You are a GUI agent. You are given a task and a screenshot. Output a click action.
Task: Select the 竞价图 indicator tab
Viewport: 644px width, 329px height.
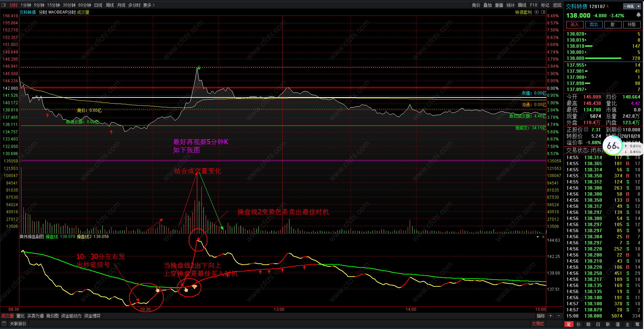(53, 316)
